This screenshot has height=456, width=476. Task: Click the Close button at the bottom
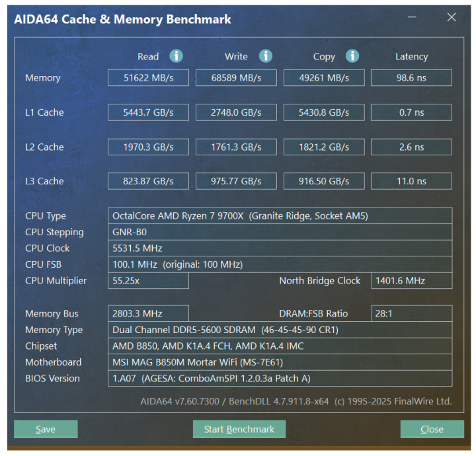tap(432, 429)
